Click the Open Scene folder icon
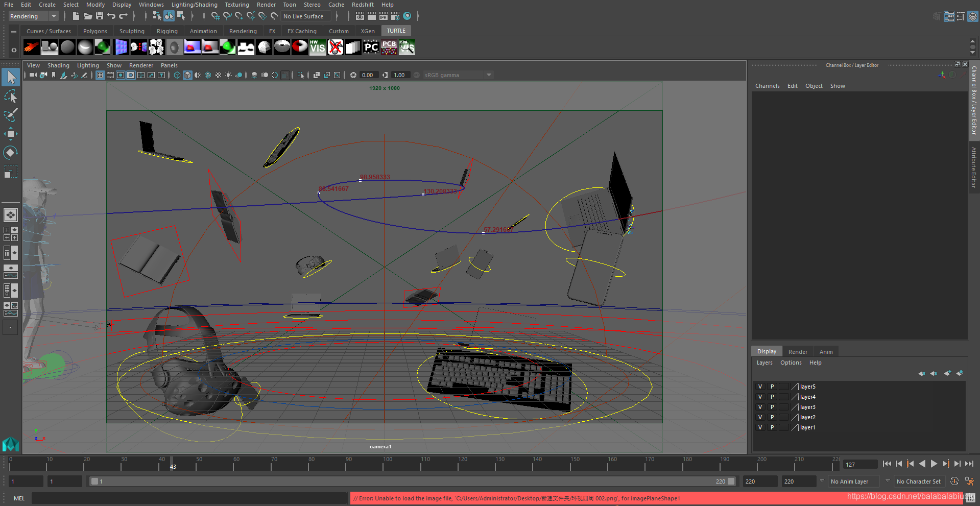The image size is (980, 506). coord(88,16)
